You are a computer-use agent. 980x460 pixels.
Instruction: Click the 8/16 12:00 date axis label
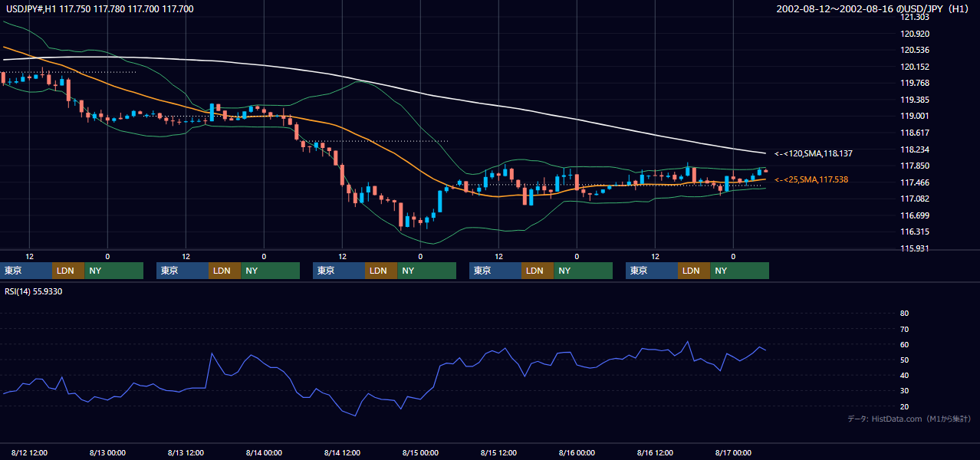[655, 452]
